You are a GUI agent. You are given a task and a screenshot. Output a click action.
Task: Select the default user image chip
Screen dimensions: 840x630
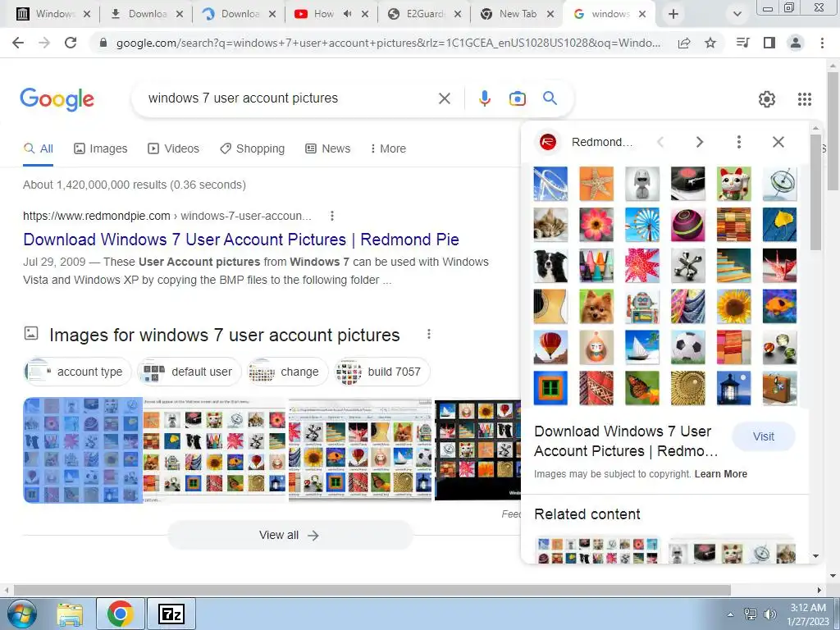coord(189,372)
